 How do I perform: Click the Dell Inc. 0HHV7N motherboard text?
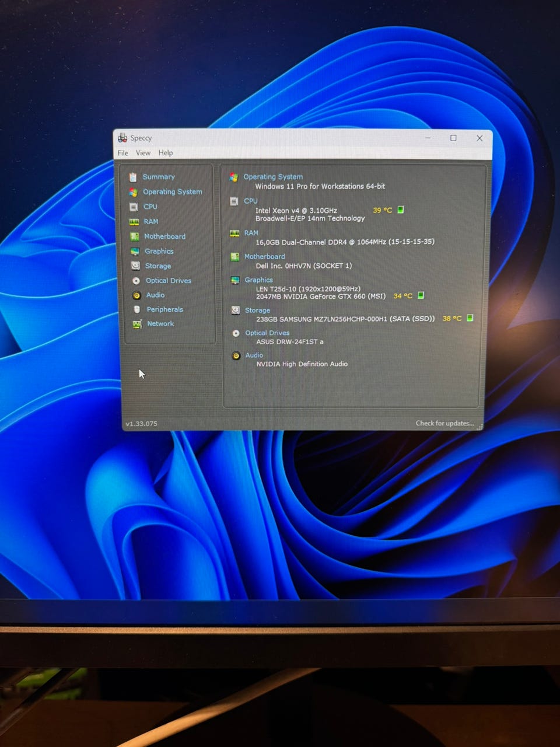pyautogui.click(x=304, y=266)
